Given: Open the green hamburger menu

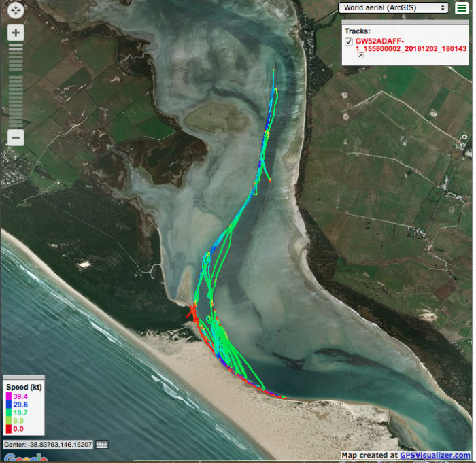Looking at the screenshot, I should tap(462, 8).
